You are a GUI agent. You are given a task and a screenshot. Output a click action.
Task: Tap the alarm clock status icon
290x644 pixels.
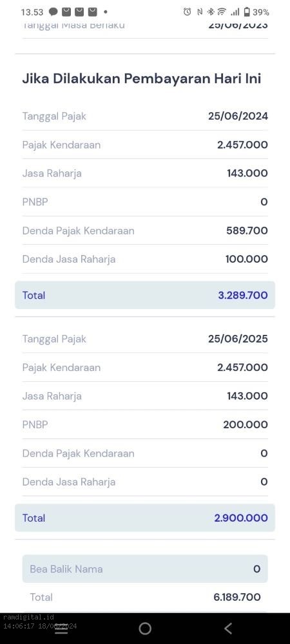click(188, 12)
